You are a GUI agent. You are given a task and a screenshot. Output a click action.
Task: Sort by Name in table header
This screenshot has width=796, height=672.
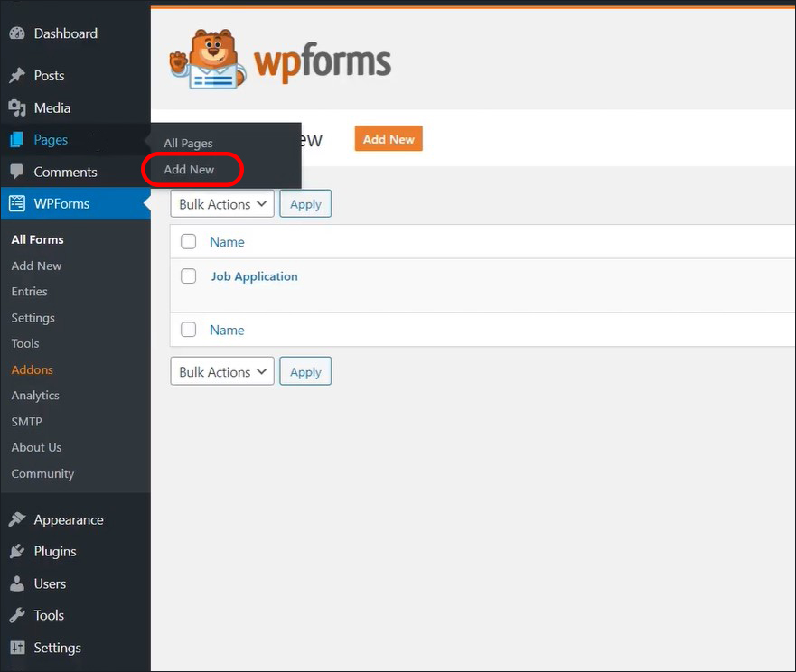(227, 242)
